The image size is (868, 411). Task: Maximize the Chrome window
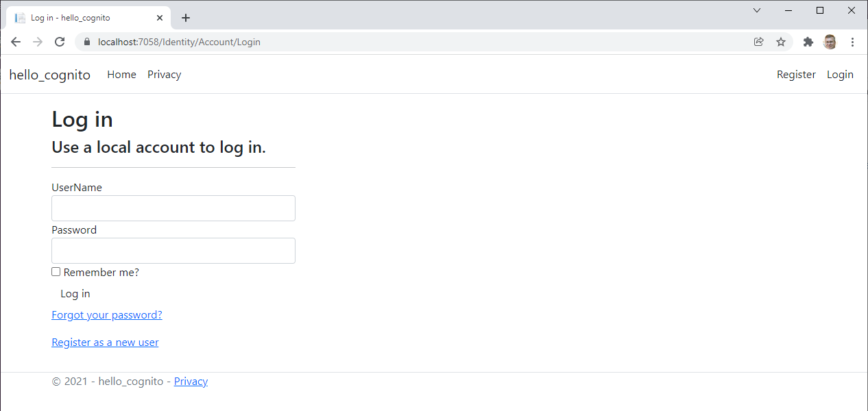coord(820,10)
